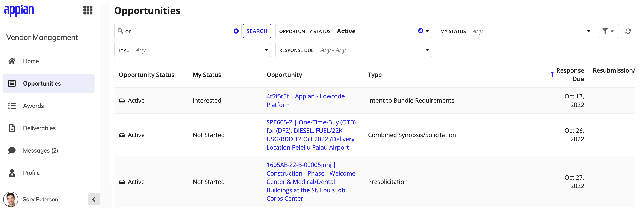The width and height of the screenshot is (644, 208).
Task: Clear the search text with the X
Action: coord(236,31)
